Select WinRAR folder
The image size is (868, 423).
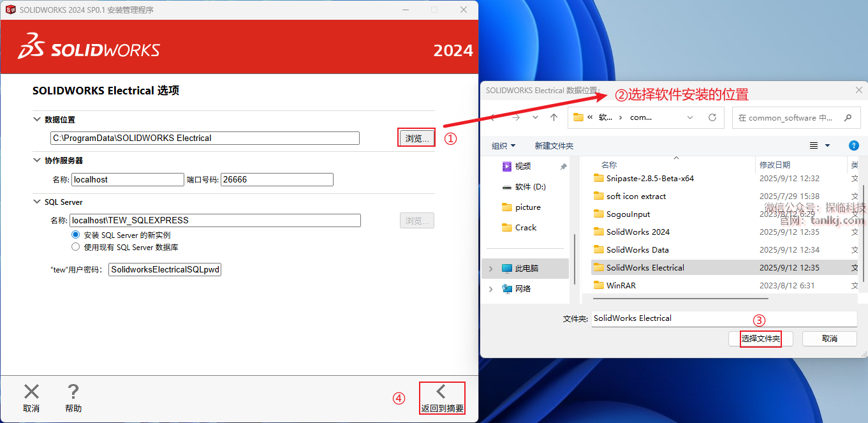[621, 285]
